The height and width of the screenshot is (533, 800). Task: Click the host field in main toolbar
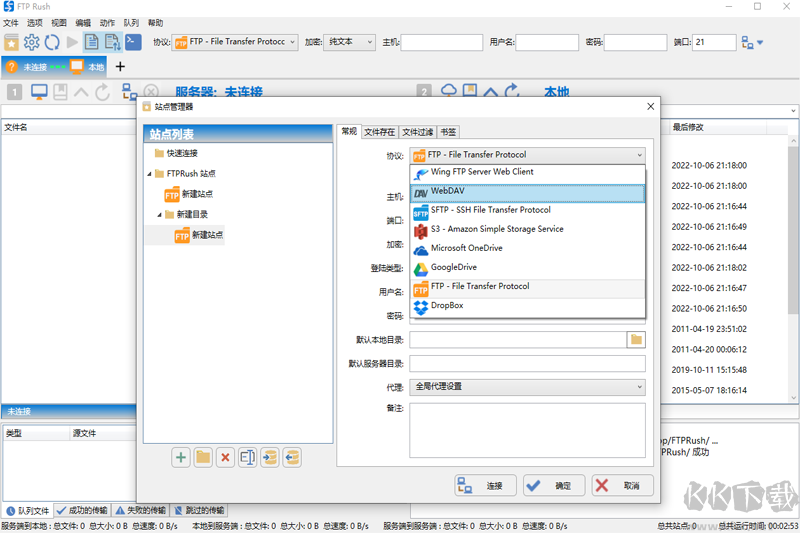[x=442, y=42]
